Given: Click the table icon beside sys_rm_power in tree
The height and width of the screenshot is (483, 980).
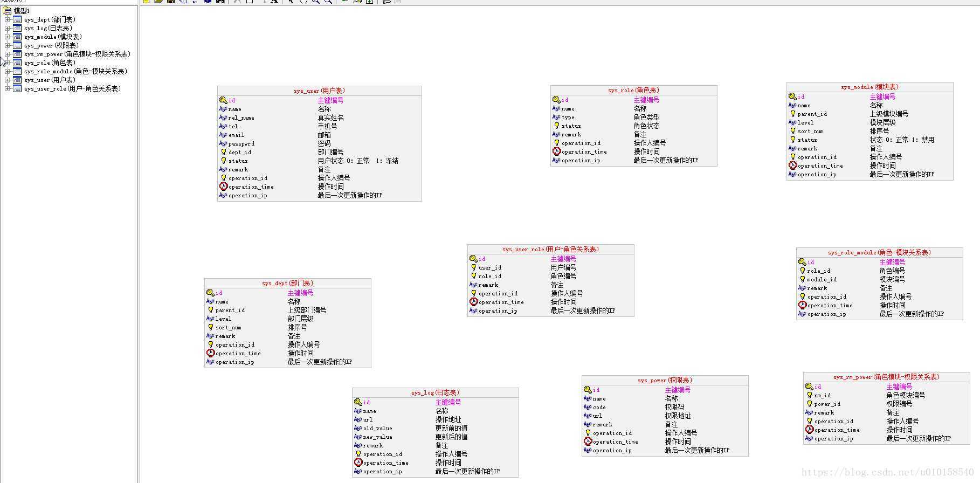Looking at the screenshot, I should [17, 54].
